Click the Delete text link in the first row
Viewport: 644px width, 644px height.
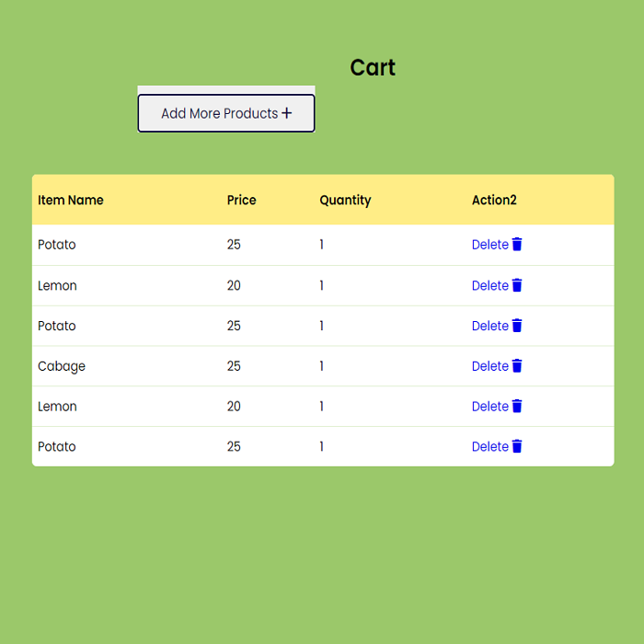[489, 245]
